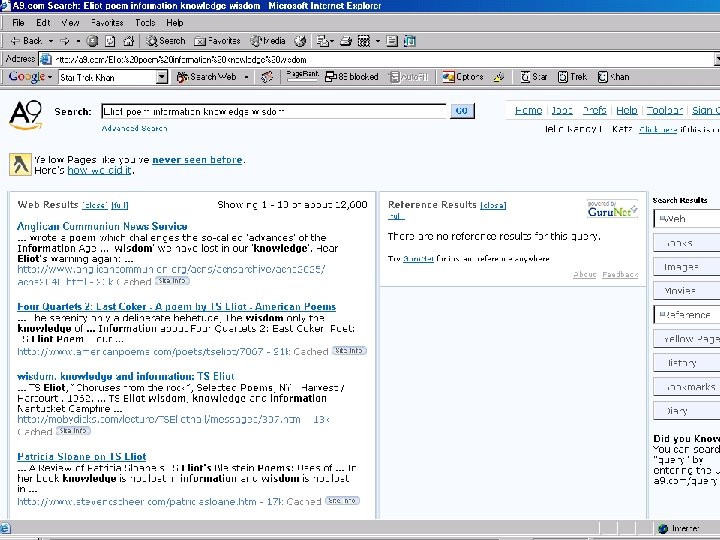Toggle the Web search results column button

(x=687, y=219)
